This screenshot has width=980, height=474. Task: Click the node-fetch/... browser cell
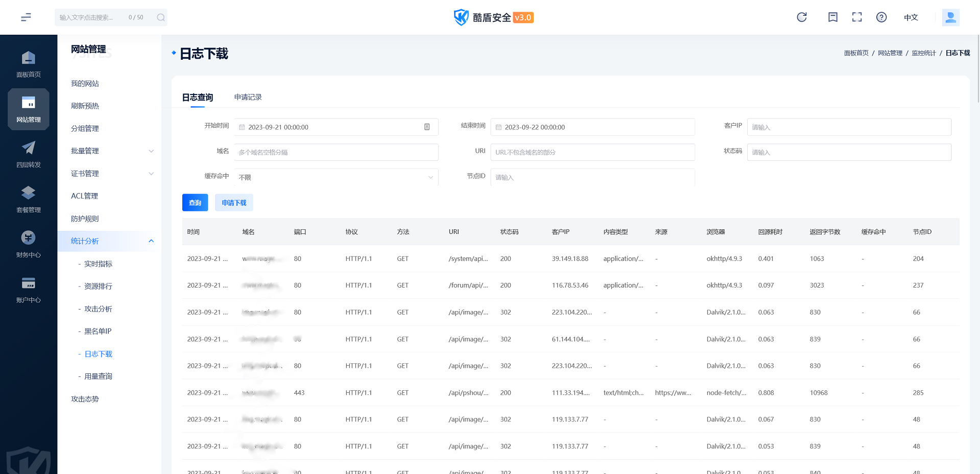coord(726,393)
